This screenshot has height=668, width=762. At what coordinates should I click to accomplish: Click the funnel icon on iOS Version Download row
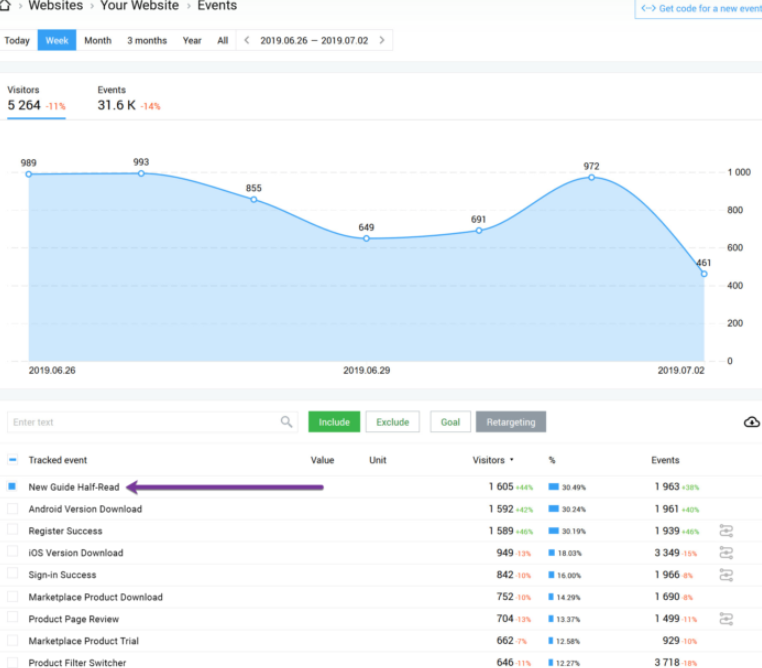(x=726, y=553)
